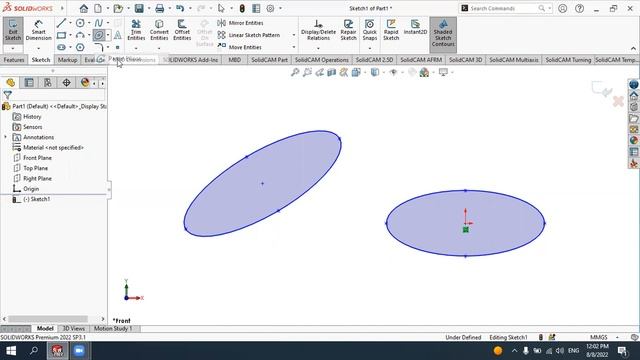640x360 pixels.
Task: Select the Smart Dimension tool
Action: 38,30
